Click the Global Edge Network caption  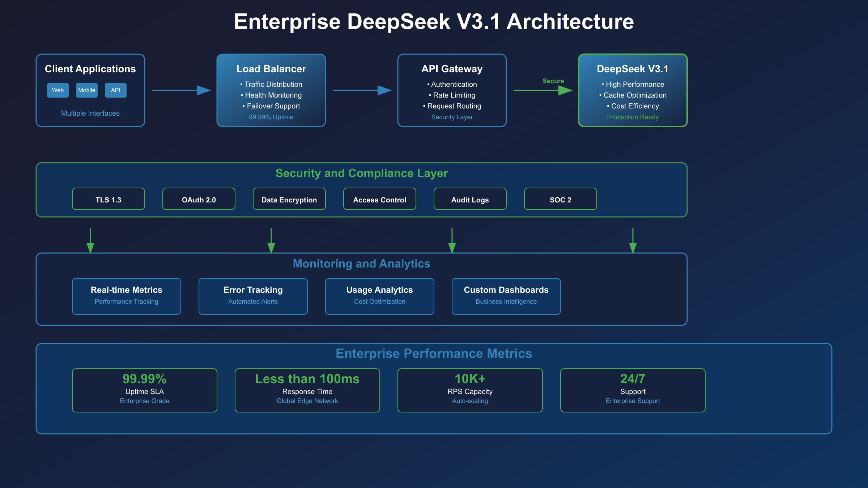[307, 401]
